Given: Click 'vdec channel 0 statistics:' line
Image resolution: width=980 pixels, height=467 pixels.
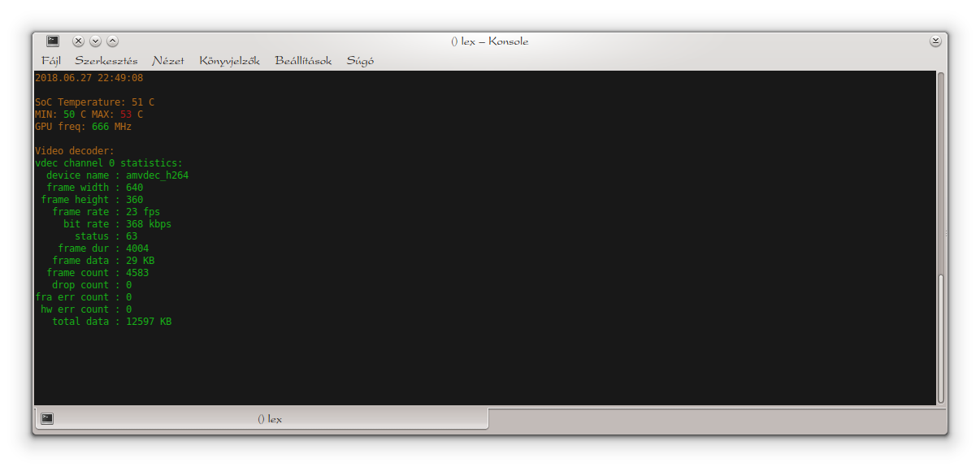Looking at the screenshot, I should point(109,163).
